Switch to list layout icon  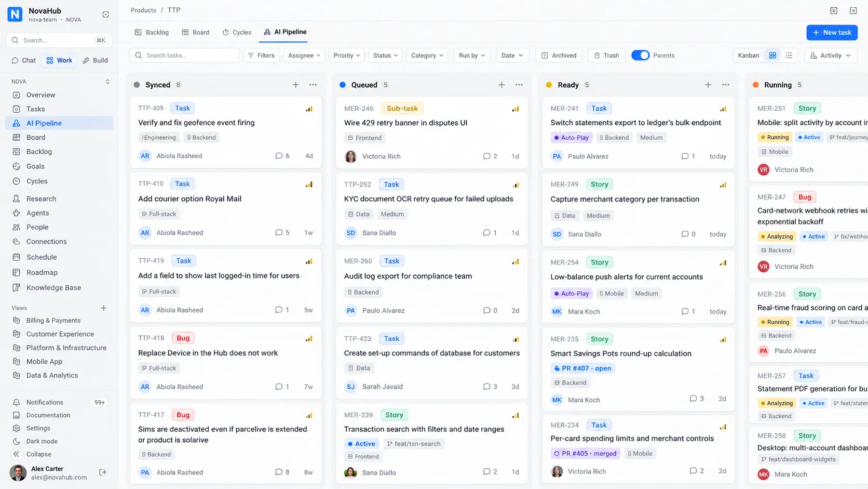(789, 56)
